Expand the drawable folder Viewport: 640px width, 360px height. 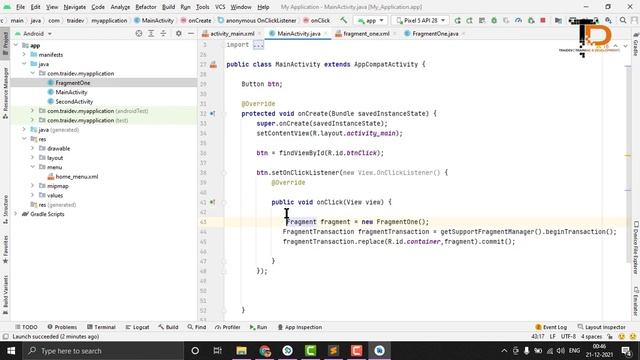point(32,148)
